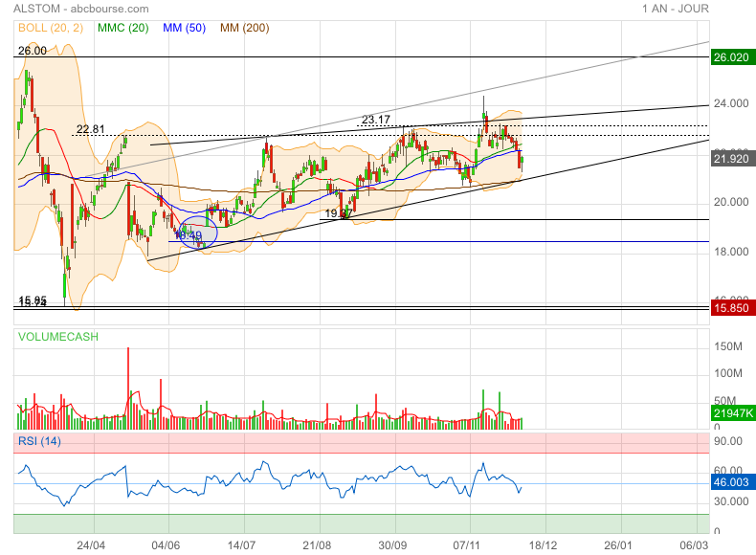Screen dimensions: 756x555
Task: Click the 22.81 level annotation
Action: click(x=90, y=128)
